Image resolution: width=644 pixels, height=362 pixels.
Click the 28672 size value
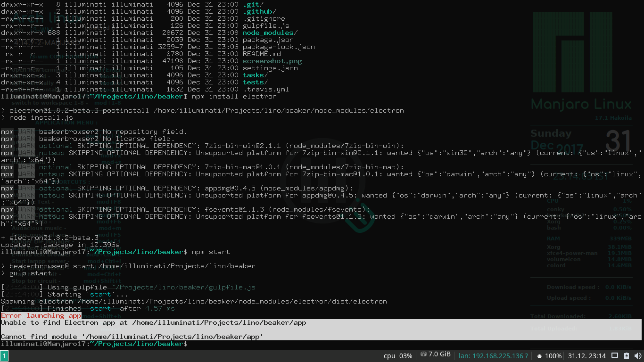tap(173, 33)
